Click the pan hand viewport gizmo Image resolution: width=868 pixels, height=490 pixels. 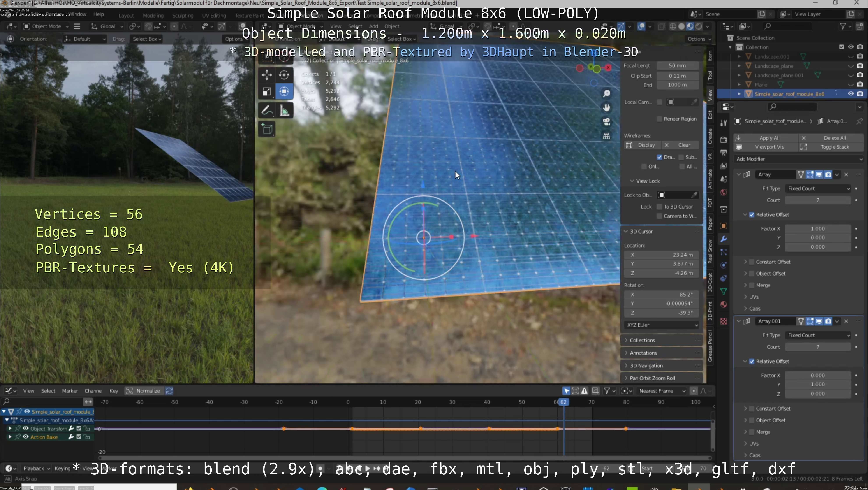[607, 107]
